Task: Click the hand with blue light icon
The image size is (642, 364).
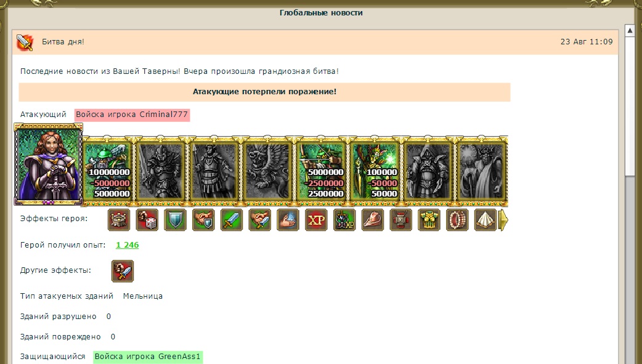Action: [x=288, y=220]
